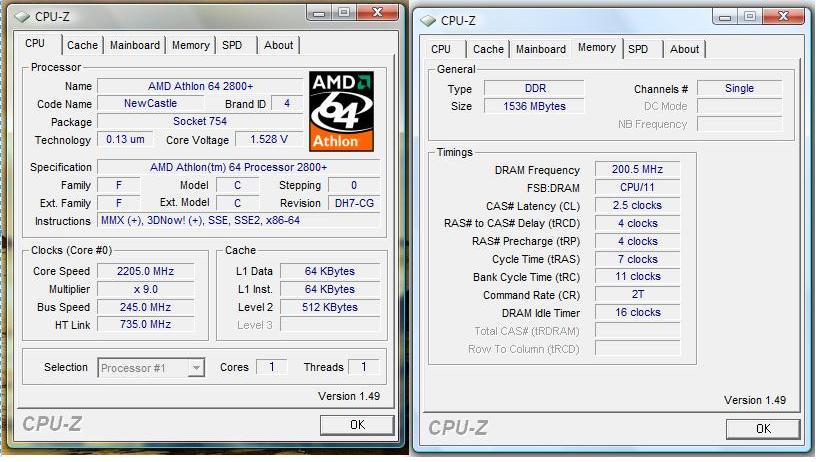Click the Name field AMD Athlon 64 2800+
Screen dimensions: 820x462
point(200,86)
